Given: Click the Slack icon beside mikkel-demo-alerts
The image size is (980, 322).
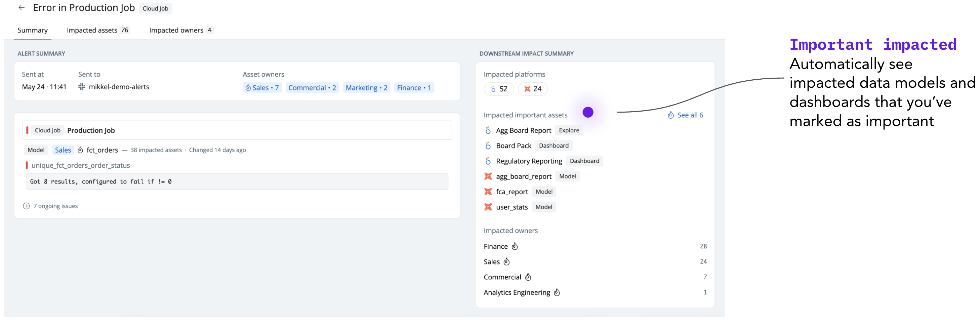Looking at the screenshot, I should click(81, 87).
